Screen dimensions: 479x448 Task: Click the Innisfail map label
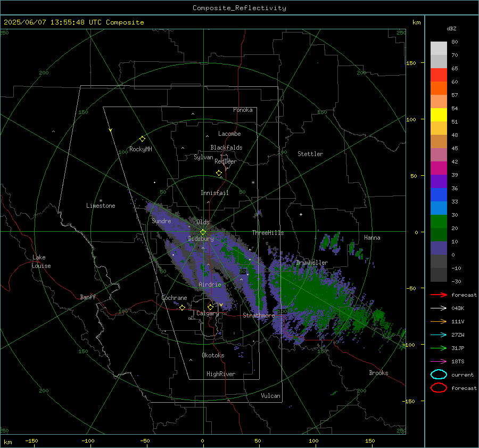pos(214,193)
